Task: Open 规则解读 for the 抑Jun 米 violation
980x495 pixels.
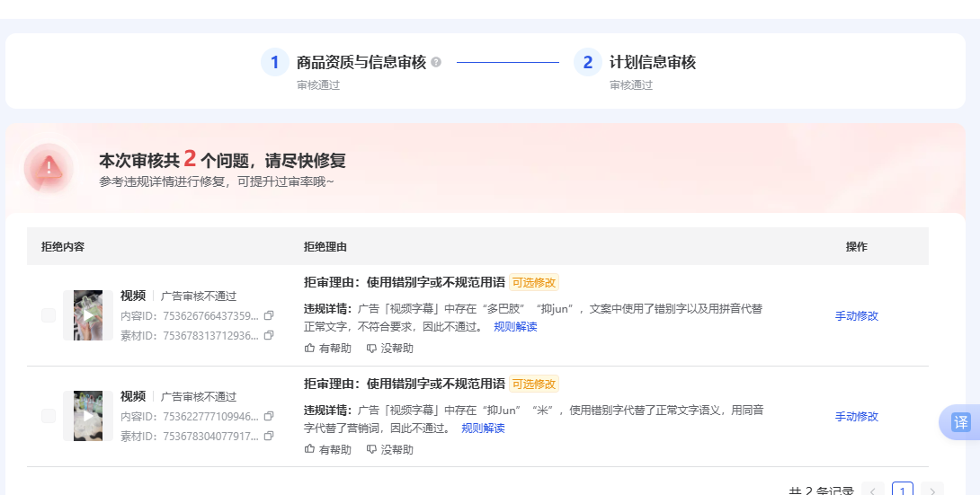Action: [483, 429]
